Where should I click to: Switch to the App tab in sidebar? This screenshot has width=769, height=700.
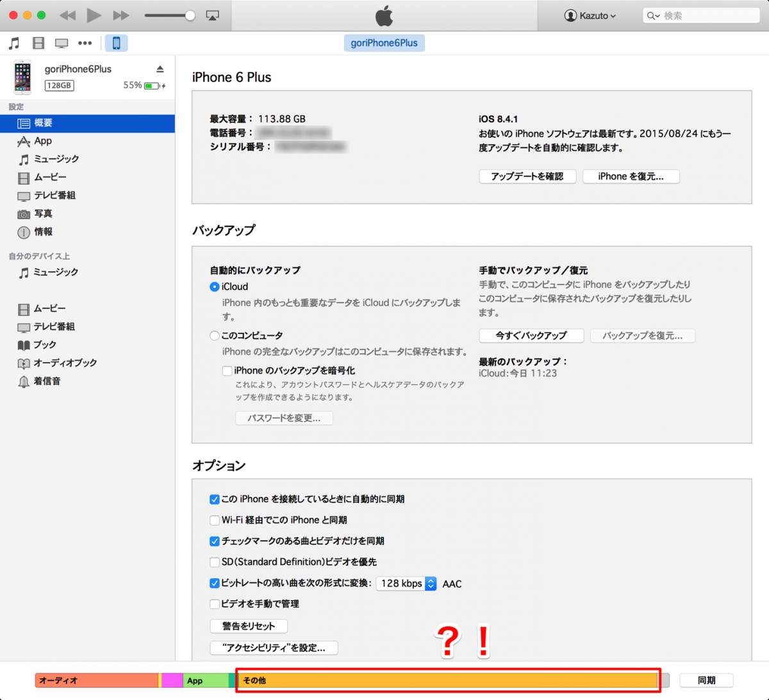click(x=39, y=141)
